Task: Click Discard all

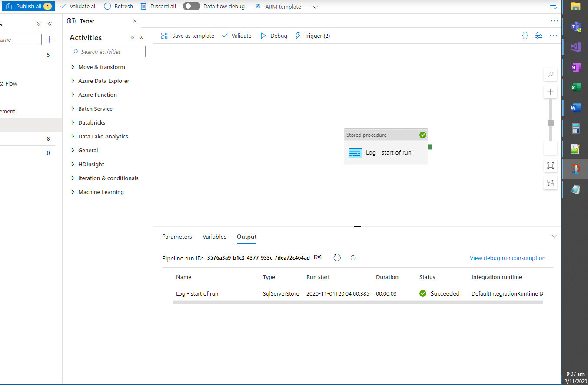Action: coord(158,7)
